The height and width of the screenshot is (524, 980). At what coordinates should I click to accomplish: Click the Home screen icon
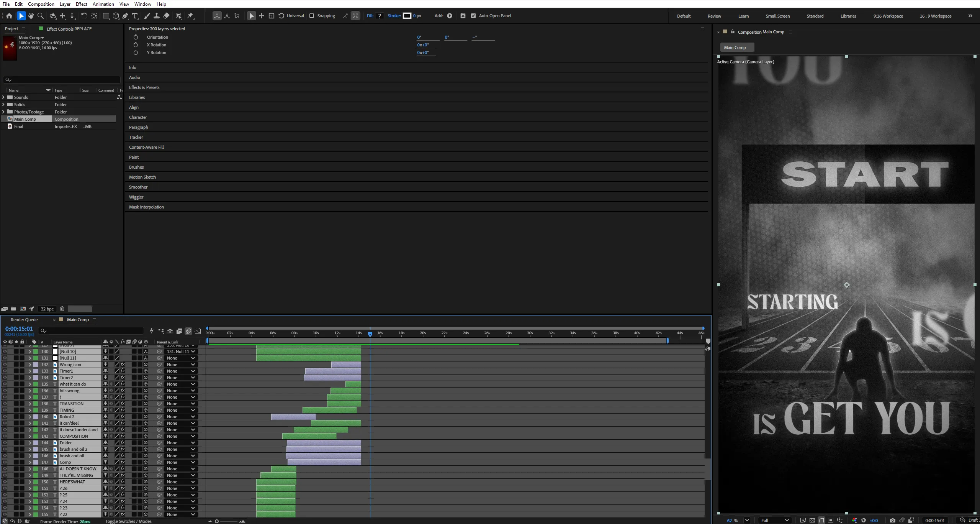(x=9, y=16)
